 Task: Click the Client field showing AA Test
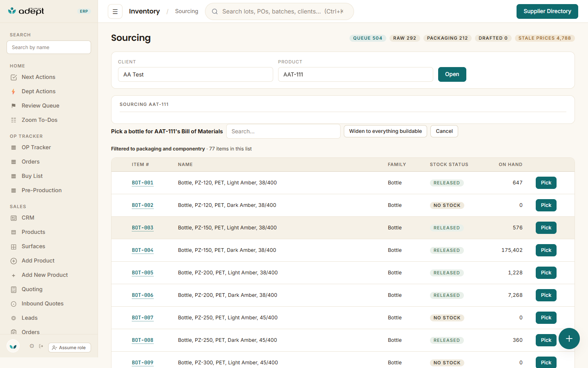tap(196, 74)
